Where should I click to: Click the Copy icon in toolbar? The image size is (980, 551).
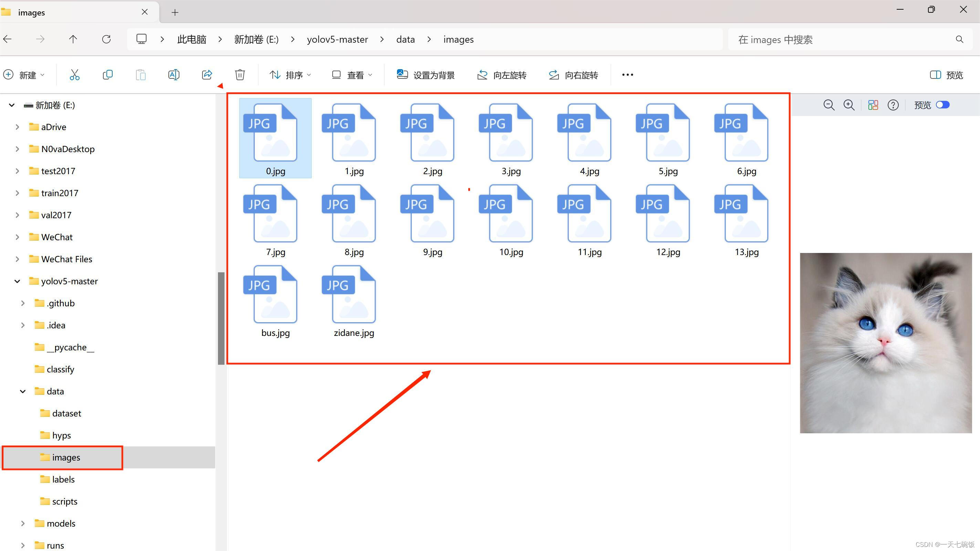[108, 75]
